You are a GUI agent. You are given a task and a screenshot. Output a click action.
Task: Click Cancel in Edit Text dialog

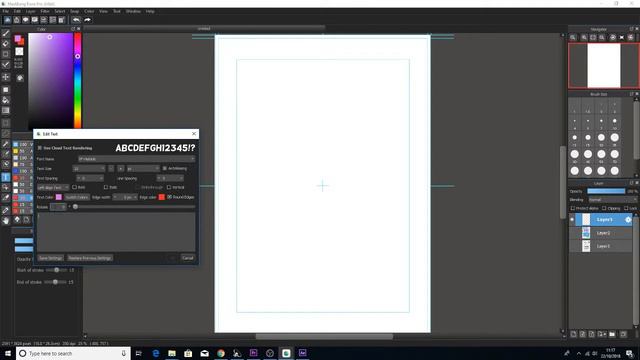point(188,258)
